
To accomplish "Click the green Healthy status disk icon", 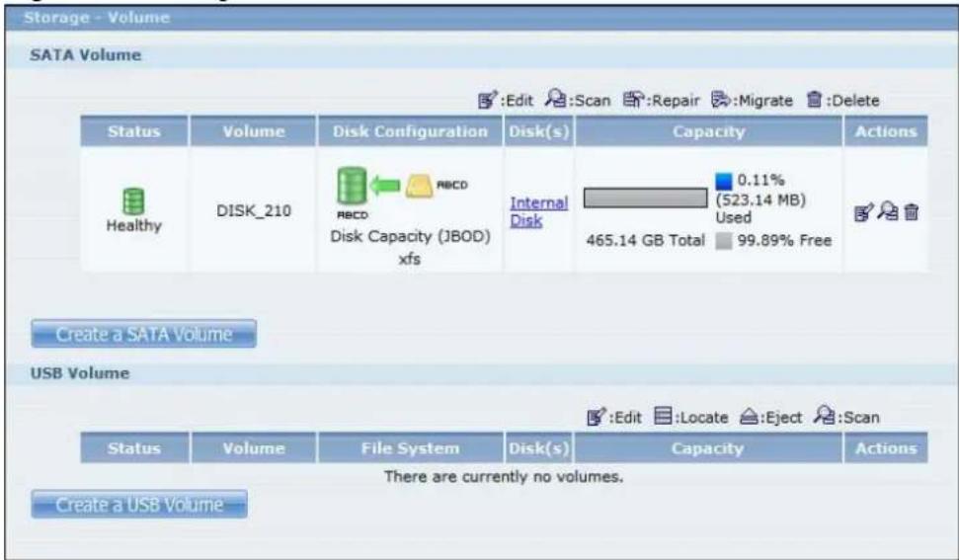I will click(x=133, y=201).
